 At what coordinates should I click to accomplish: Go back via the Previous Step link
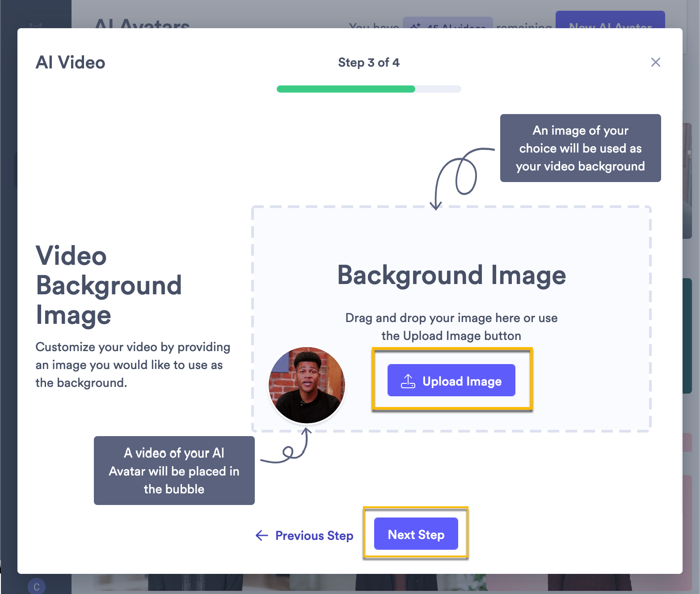click(314, 535)
